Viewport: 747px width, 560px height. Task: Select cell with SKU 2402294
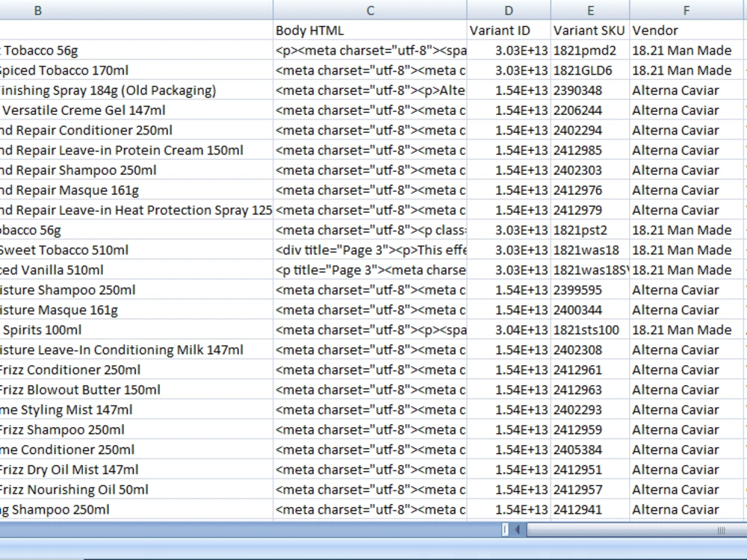(590, 130)
